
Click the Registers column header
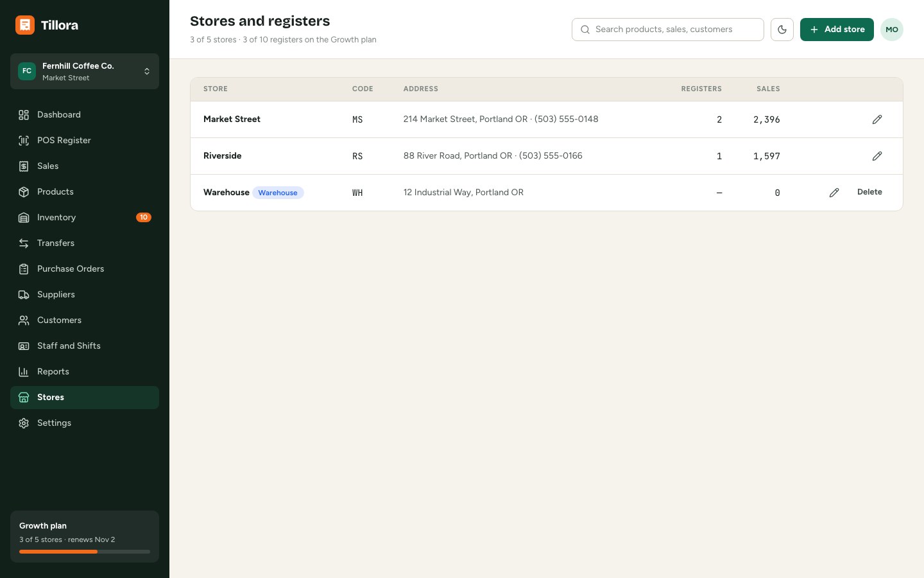coord(701,89)
